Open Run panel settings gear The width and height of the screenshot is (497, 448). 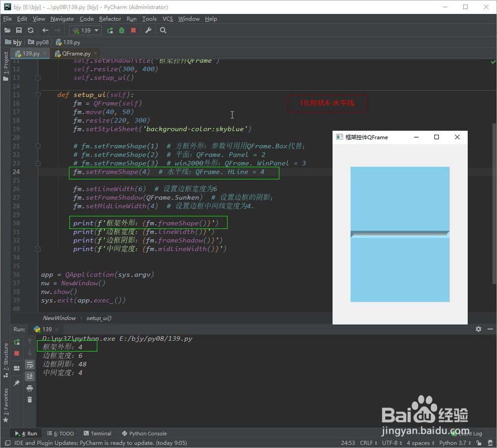pos(478,329)
